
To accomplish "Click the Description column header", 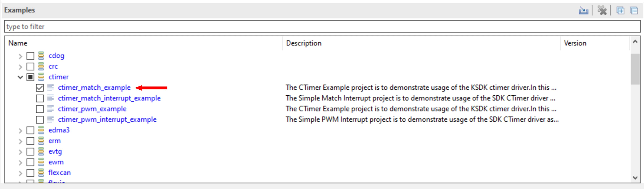I will coord(303,43).
